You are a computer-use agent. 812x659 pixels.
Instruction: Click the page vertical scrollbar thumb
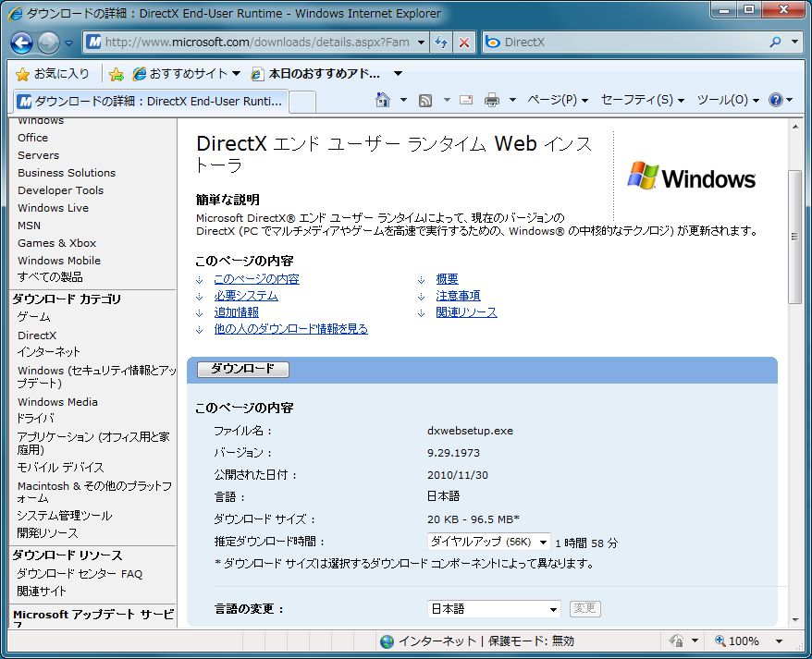pyautogui.click(x=795, y=237)
